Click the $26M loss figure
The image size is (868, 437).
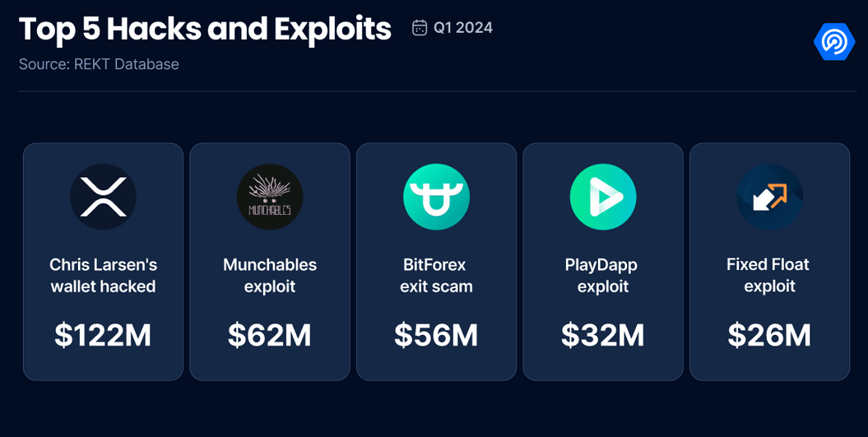(769, 335)
